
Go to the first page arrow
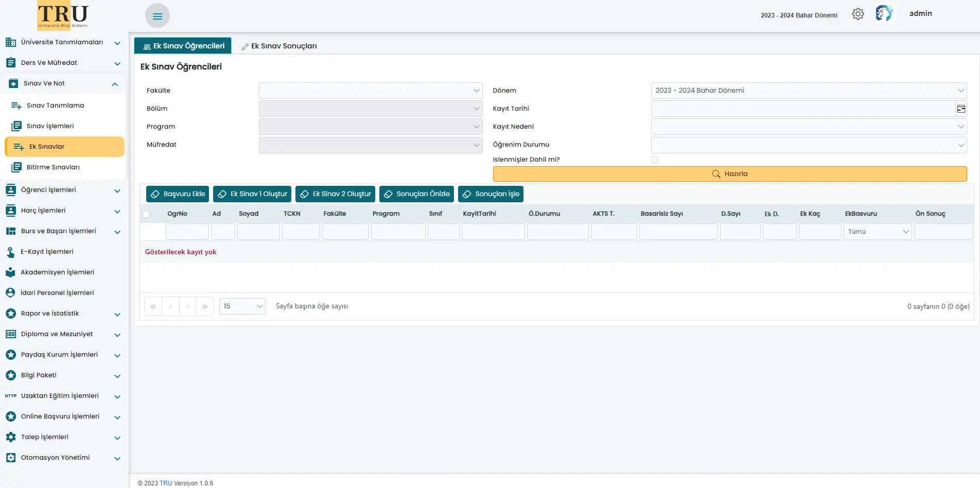click(153, 306)
